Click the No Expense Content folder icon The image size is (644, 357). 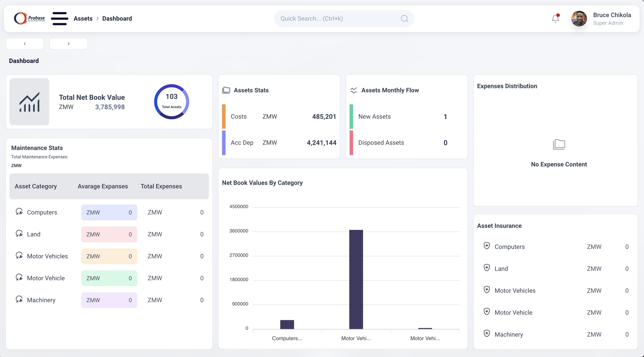[559, 144]
